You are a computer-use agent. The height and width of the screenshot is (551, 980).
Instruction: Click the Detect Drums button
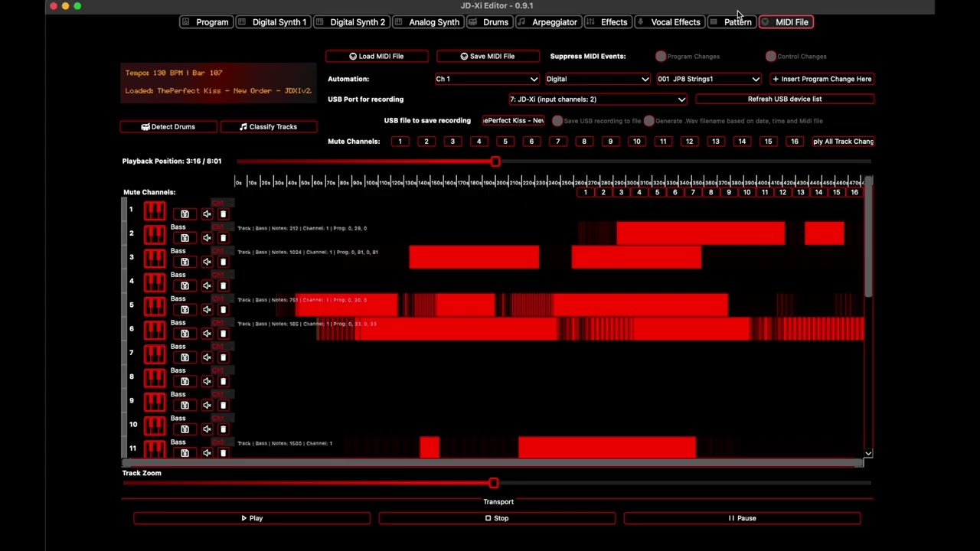(x=168, y=127)
